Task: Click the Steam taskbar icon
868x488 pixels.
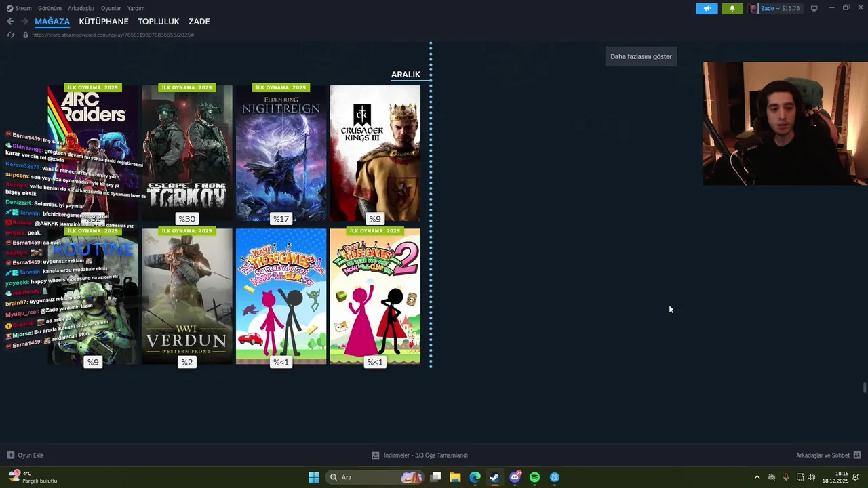Action: pos(495,477)
